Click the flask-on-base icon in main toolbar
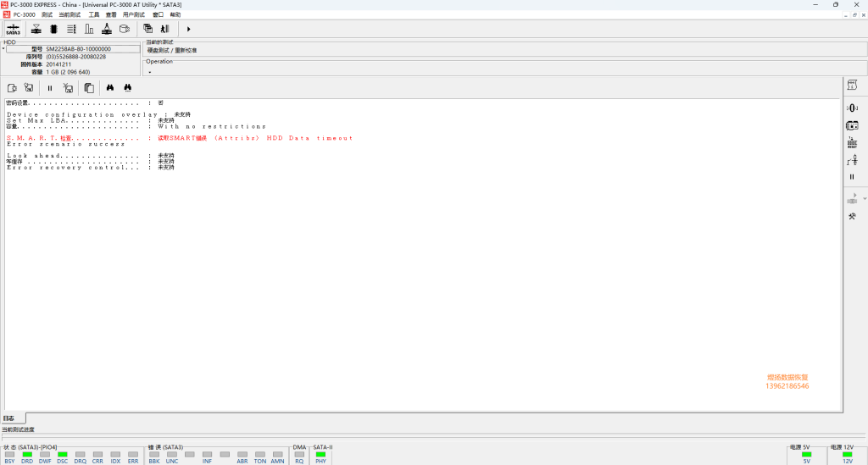Screen dimensions: 868x465 point(107,29)
